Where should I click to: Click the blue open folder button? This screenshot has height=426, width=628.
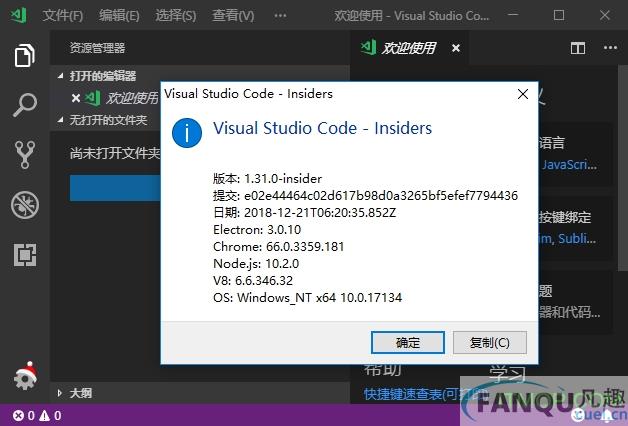pyautogui.click(x=115, y=187)
